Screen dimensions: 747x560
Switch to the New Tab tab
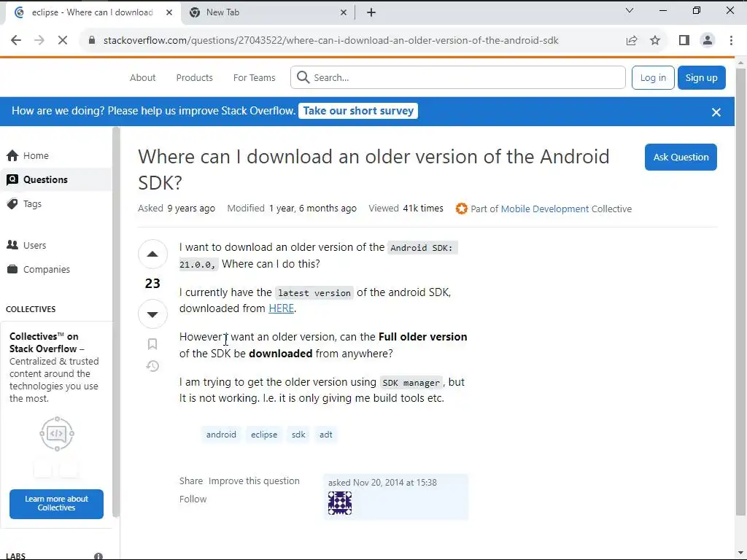click(268, 13)
